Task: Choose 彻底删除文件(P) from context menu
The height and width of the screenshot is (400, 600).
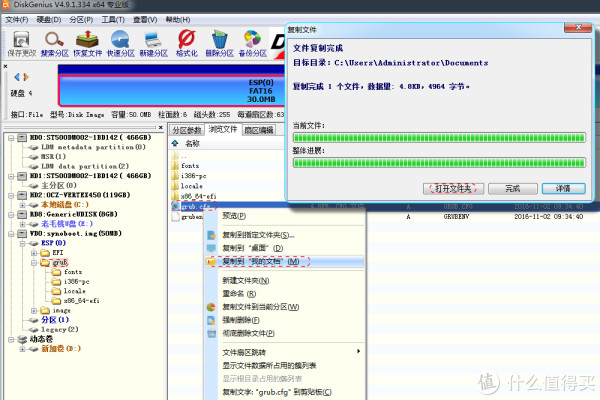Action: tap(285, 333)
